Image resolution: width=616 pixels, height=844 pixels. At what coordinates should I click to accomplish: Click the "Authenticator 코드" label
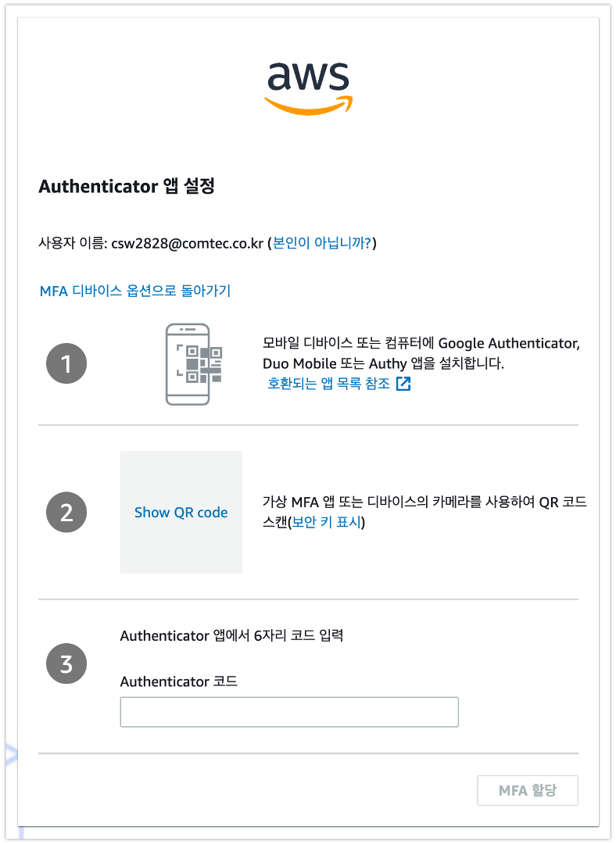pos(179,681)
